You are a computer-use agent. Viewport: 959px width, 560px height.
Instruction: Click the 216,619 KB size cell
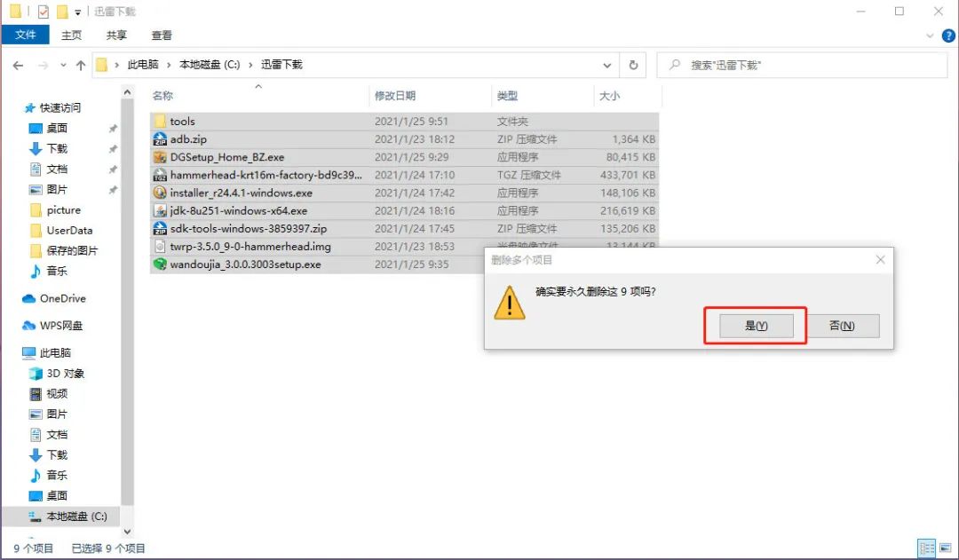628,211
